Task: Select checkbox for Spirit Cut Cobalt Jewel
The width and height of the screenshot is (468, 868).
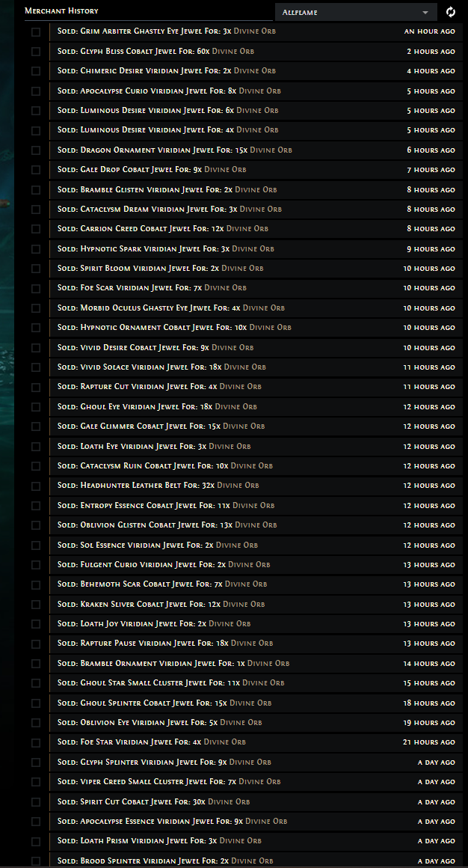Action: 36,802
